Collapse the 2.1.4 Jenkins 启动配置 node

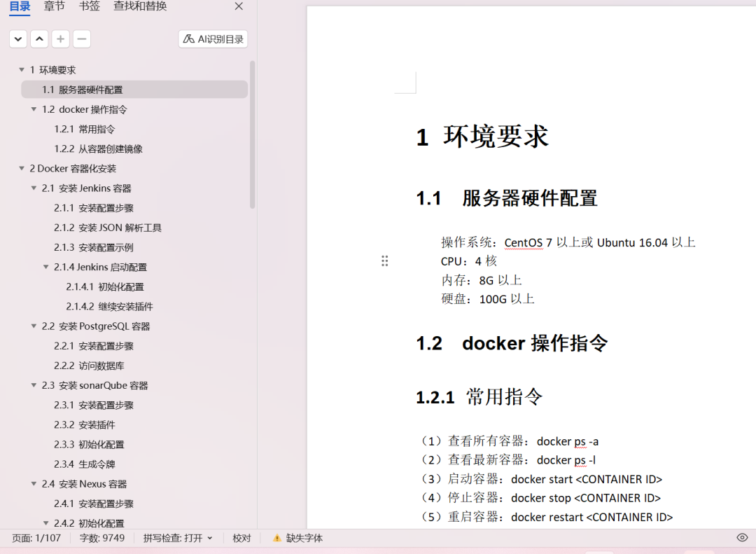[x=45, y=267]
